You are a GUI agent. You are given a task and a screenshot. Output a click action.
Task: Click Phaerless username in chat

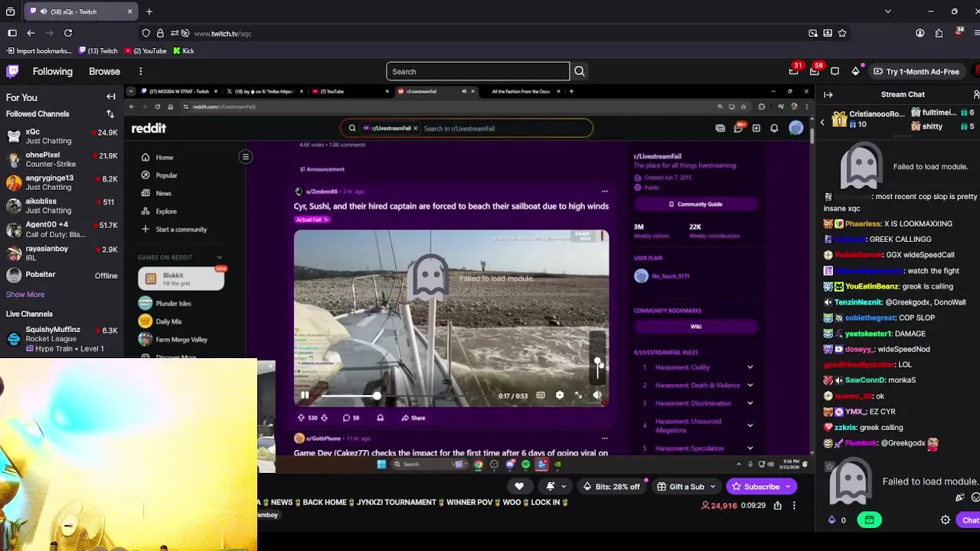pos(863,224)
